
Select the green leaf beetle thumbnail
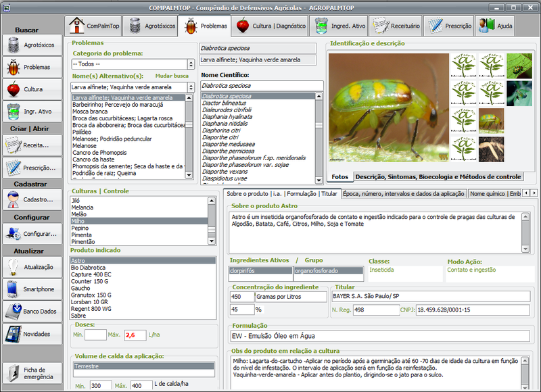click(519, 66)
